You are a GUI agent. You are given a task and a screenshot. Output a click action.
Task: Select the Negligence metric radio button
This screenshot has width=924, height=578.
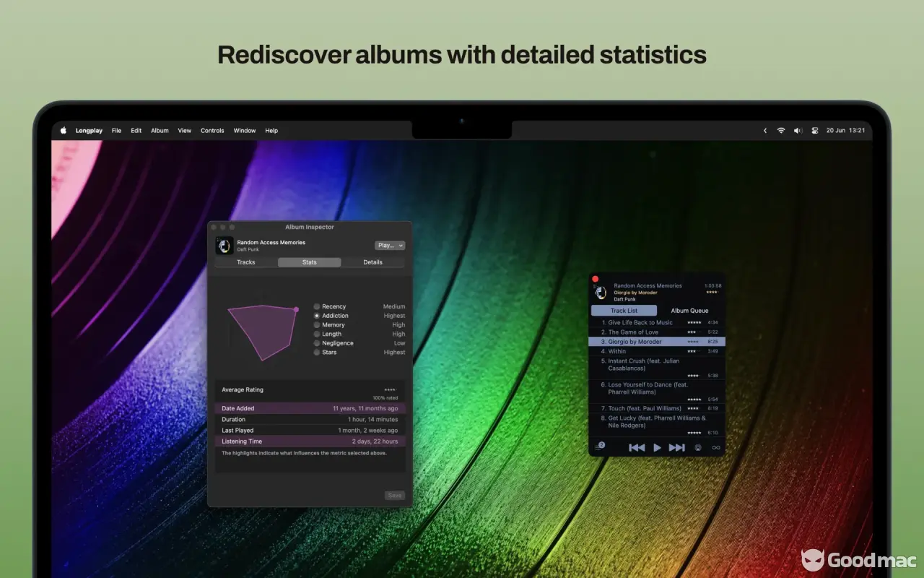click(317, 343)
